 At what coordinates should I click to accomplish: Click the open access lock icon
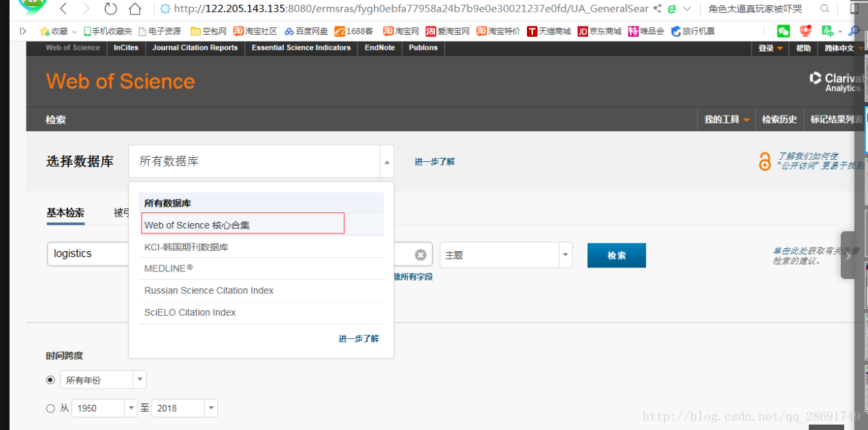(x=765, y=162)
